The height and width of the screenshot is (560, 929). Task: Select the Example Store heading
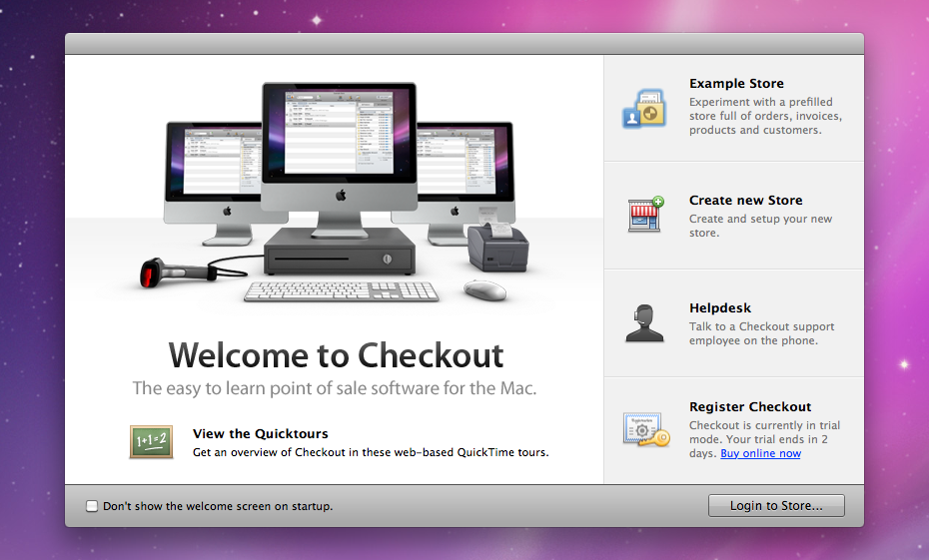click(x=736, y=84)
